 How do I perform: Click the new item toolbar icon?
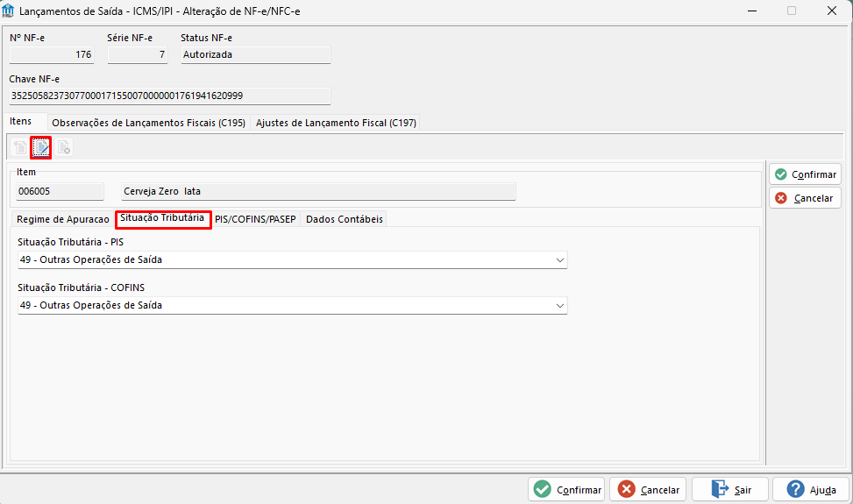[20, 147]
